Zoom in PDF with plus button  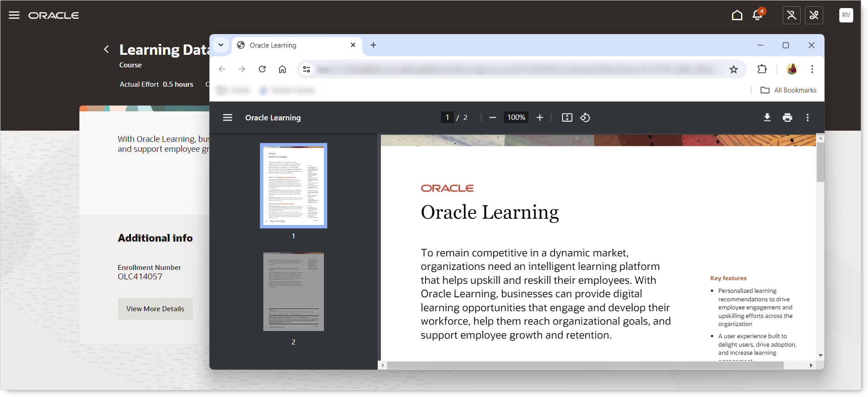click(540, 118)
